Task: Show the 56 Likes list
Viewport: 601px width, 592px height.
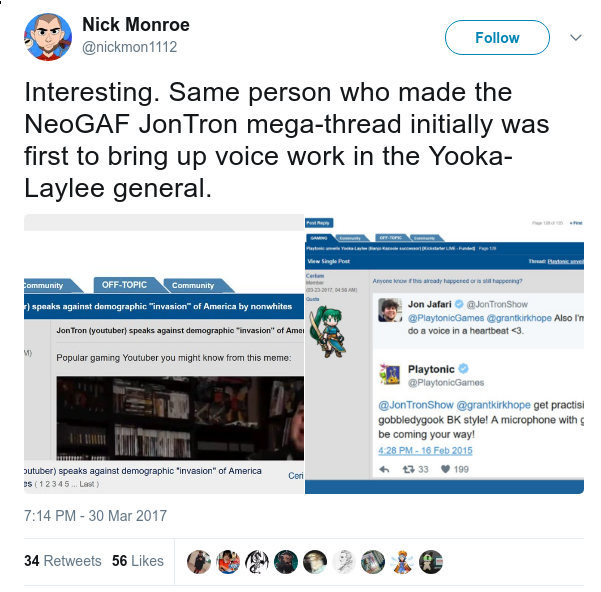Action: click(138, 561)
